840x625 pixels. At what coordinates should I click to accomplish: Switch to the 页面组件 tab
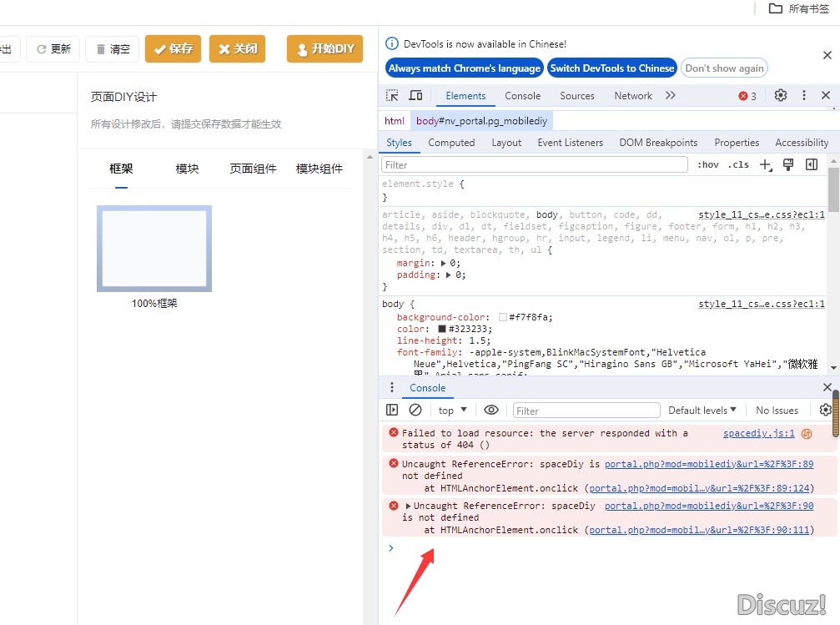pos(253,169)
